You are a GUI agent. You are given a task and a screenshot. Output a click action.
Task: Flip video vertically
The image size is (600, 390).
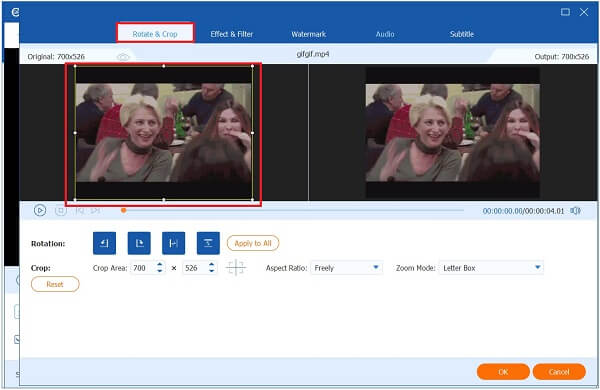tap(208, 243)
